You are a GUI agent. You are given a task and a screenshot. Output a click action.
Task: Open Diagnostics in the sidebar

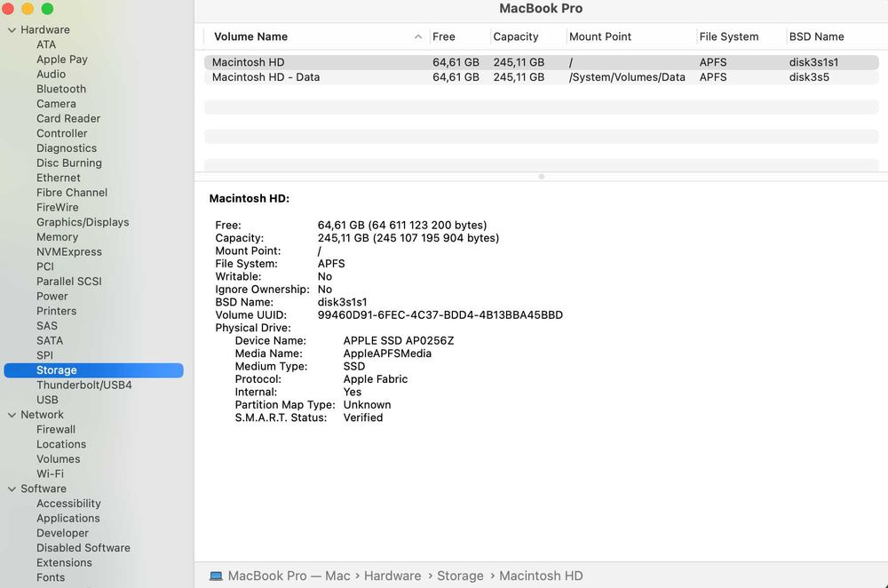[67, 147]
